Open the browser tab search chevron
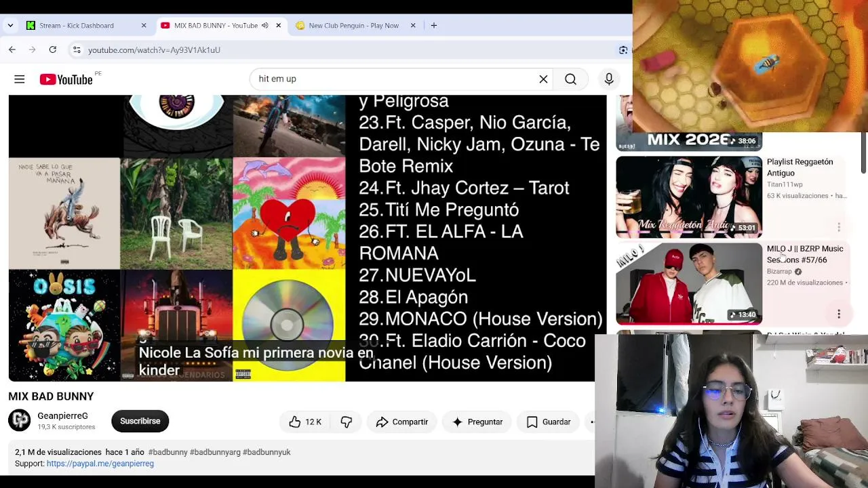This screenshot has height=488, width=868. (10, 26)
